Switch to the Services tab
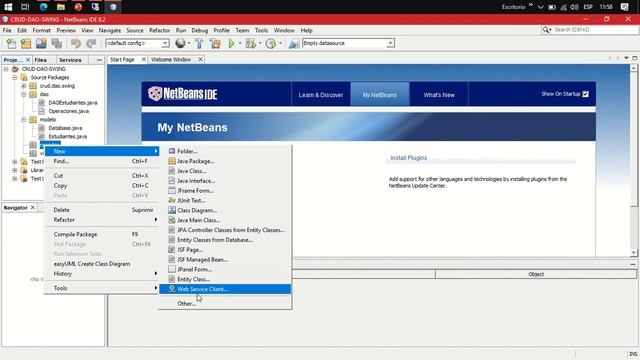Viewport: 640px width, 360px height. click(x=70, y=60)
